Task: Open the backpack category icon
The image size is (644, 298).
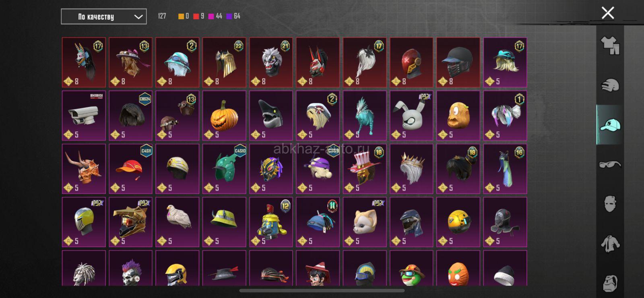Action: (x=610, y=283)
